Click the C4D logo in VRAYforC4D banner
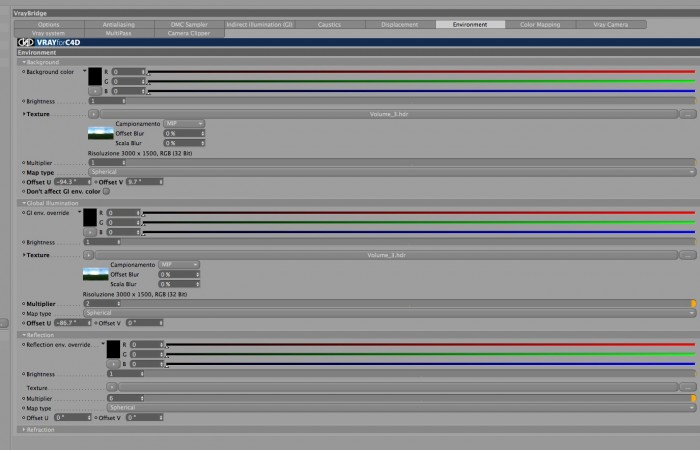 [25, 42]
